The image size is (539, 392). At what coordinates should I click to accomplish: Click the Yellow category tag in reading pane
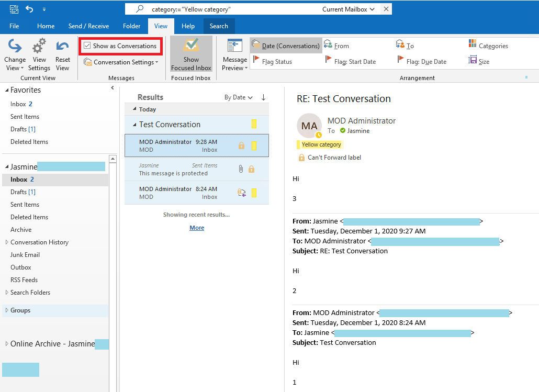tap(320, 145)
